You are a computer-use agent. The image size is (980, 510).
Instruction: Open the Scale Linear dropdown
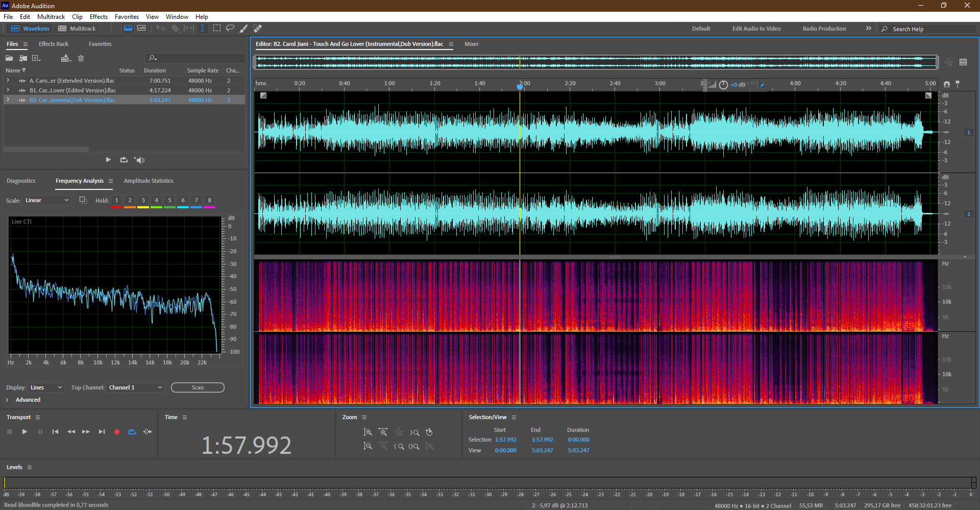46,200
